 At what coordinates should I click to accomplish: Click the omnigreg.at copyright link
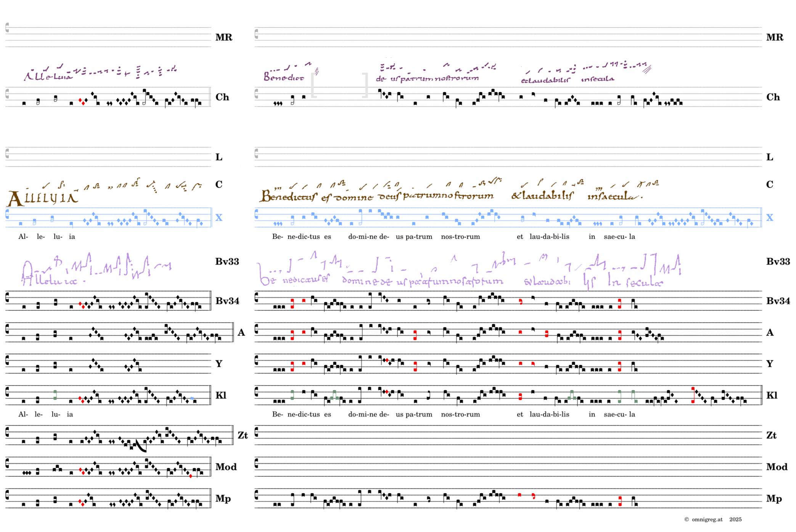(707, 519)
